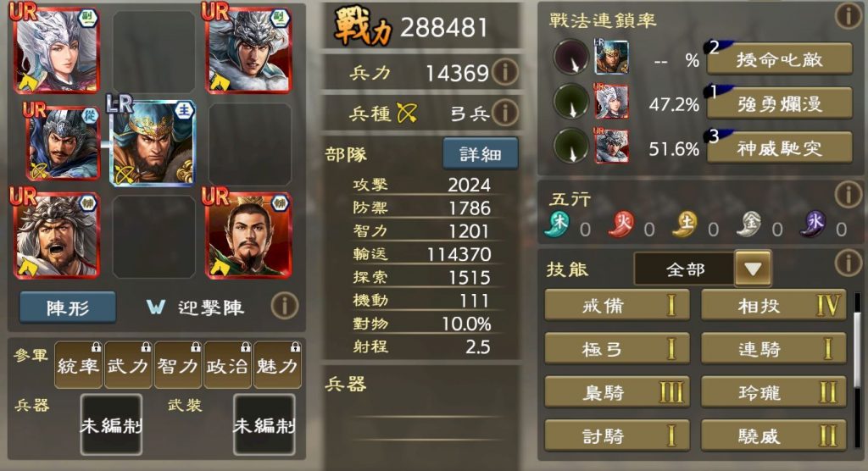Select the 強勇爛漫 tactic entry
The width and height of the screenshot is (868, 471).
coord(780,103)
